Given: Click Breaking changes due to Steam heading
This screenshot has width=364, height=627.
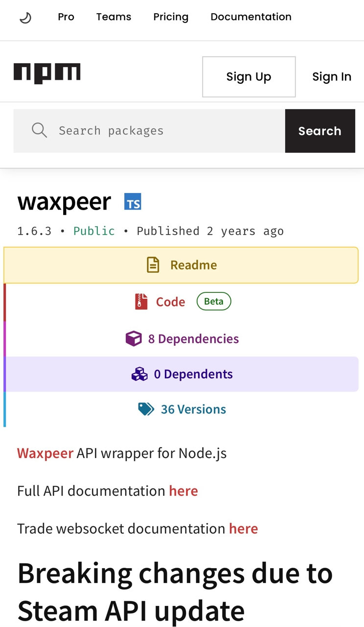Looking at the screenshot, I should coord(175,592).
